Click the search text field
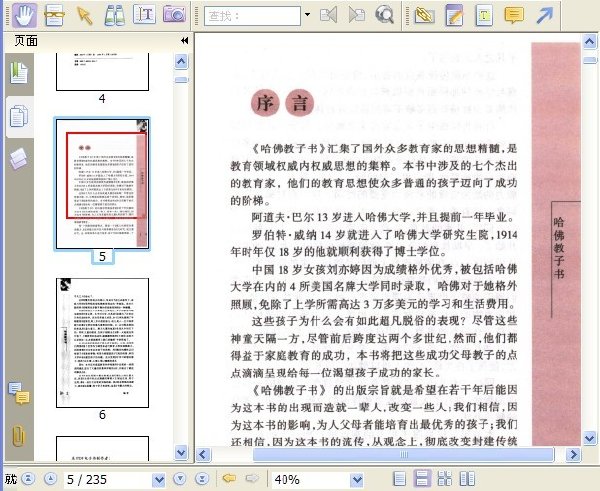 [x=253, y=16]
